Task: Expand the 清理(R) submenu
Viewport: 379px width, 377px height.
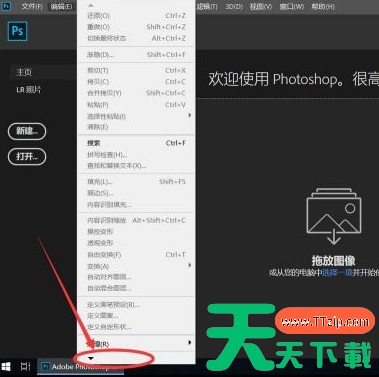Action: click(x=136, y=344)
